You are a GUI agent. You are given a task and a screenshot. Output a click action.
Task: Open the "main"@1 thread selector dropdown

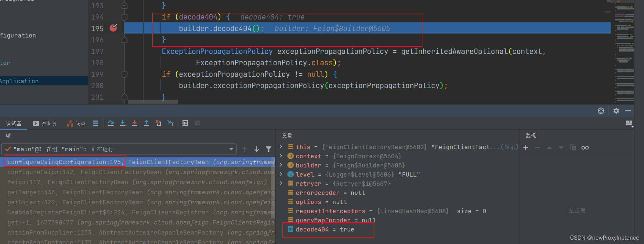click(119, 149)
